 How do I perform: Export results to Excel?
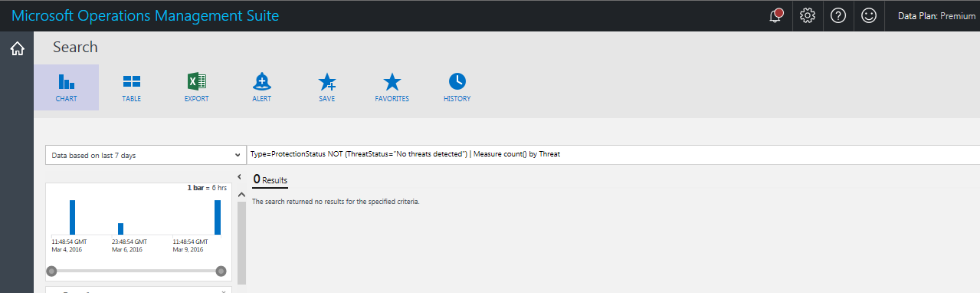click(x=196, y=87)
